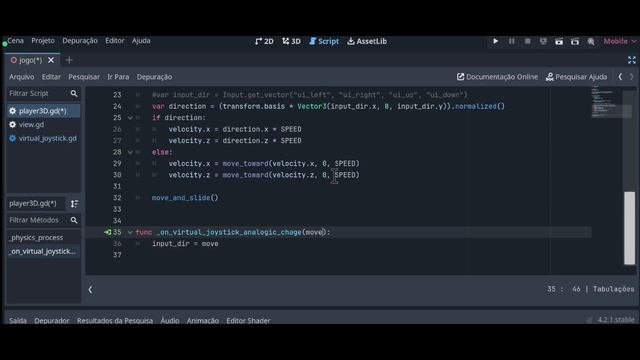Open the Editor Shader panel
The width and height of the screenshot is (640, 360).
(x=248, y=320)
